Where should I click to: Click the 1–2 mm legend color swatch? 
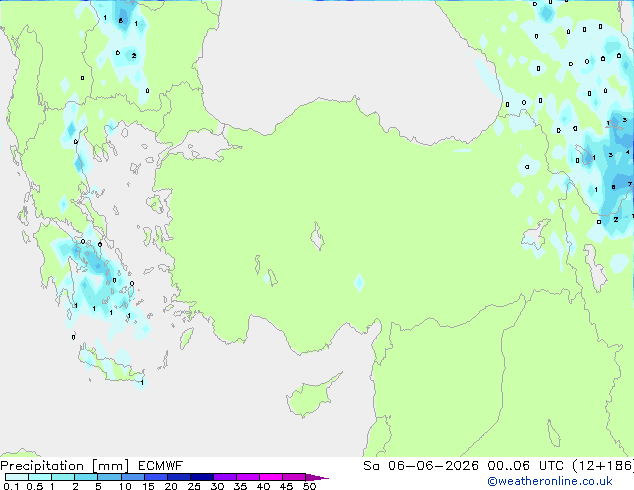click(63, 477)
